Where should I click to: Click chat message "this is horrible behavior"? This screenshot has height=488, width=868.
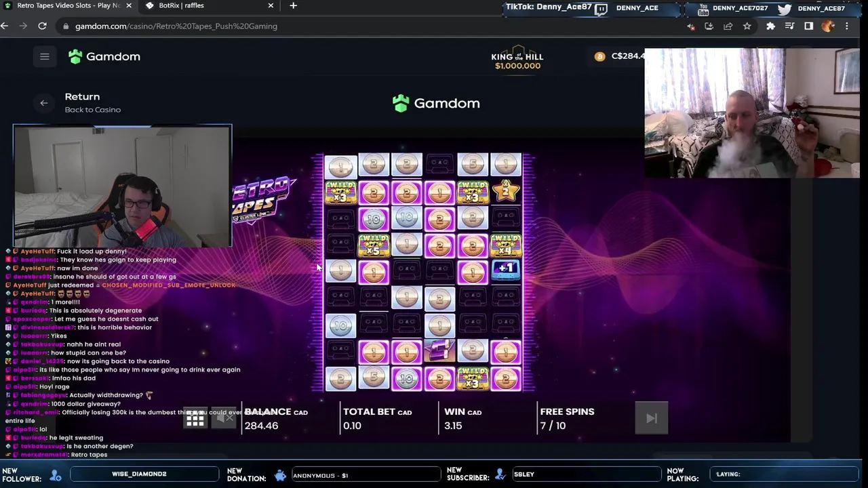tap(115, 327)
